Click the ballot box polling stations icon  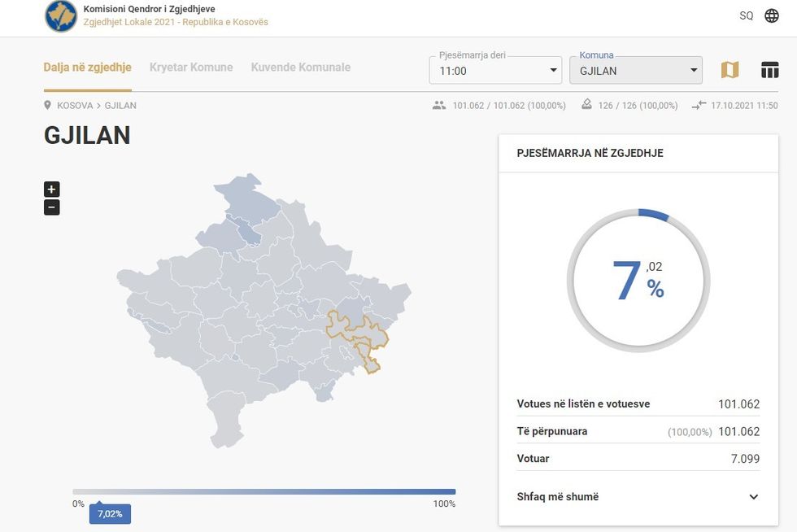coord(586,106)
